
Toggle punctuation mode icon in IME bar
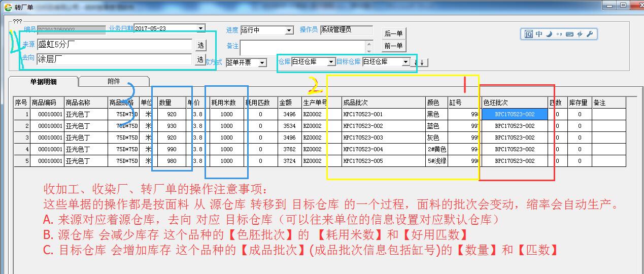coord(559,34)
